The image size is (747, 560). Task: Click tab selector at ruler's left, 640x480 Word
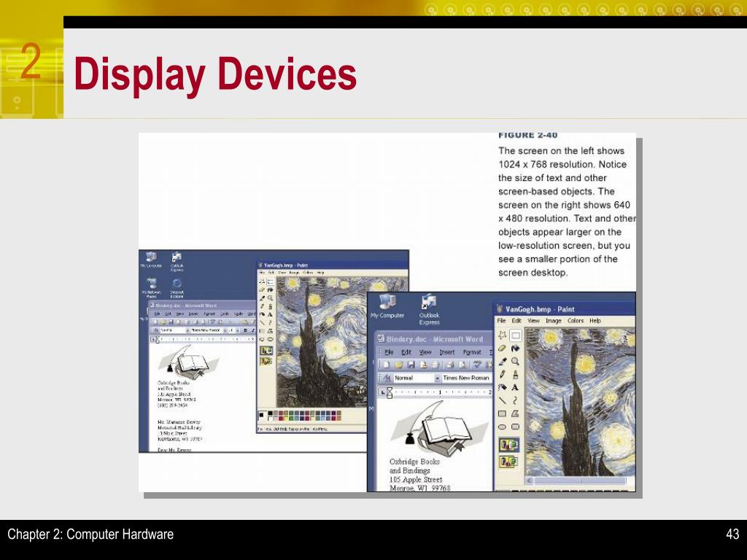[382, 392]
